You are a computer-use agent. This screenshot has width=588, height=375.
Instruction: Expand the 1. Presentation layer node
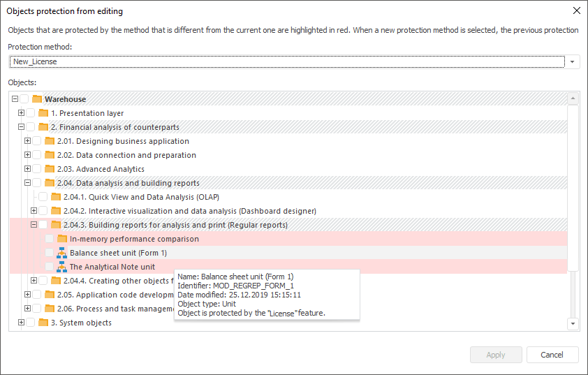pyautogui.click(x=21, y=113)
